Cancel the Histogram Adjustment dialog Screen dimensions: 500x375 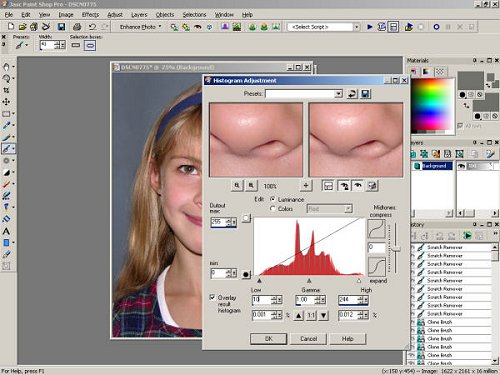point(309,339)
